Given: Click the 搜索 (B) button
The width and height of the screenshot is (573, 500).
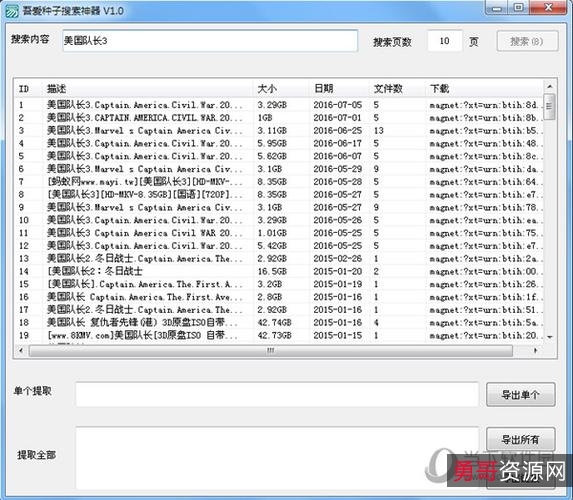Looking at the screenshot, I should click(527, 41).
